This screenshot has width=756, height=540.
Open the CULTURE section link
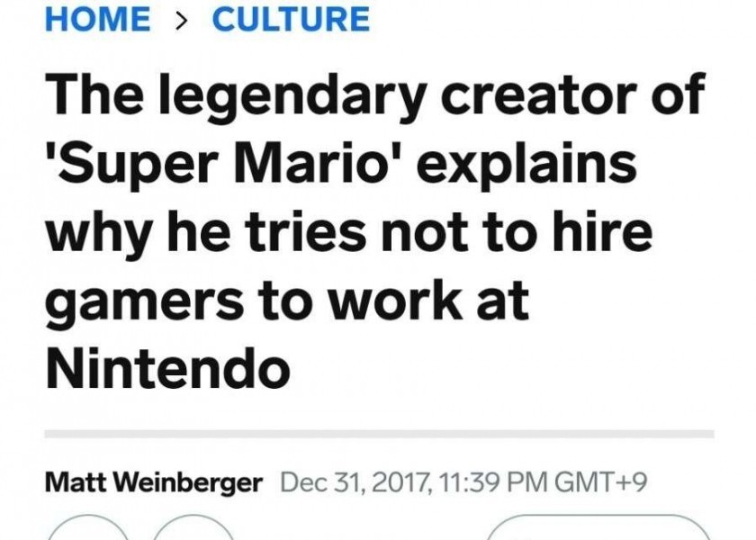291,19
